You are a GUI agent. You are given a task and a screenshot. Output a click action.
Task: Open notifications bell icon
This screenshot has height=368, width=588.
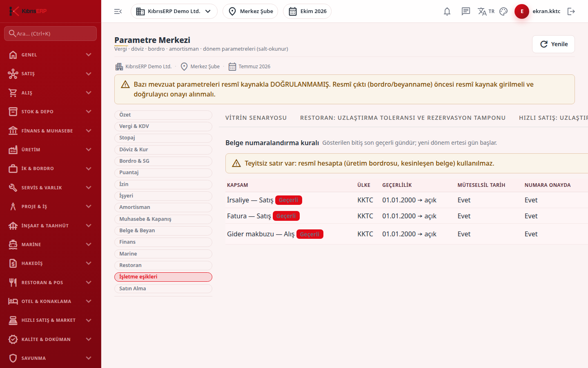447,11
